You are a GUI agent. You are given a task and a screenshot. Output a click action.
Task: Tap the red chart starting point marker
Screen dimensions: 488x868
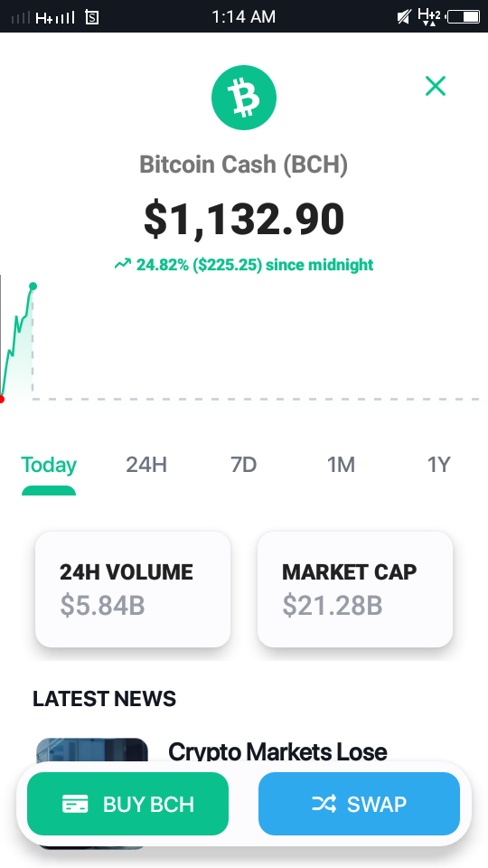point(2,399)
